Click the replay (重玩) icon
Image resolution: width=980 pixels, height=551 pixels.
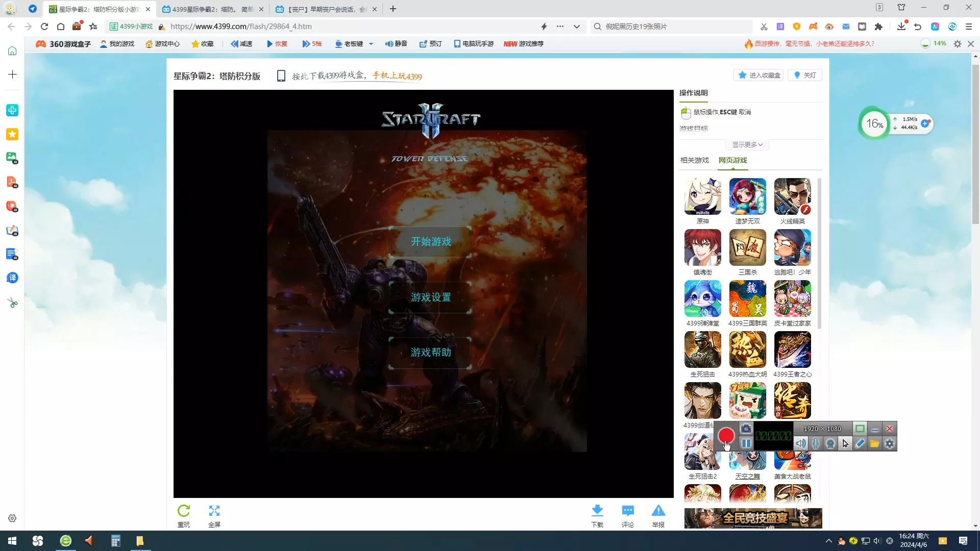pos(184,511)
